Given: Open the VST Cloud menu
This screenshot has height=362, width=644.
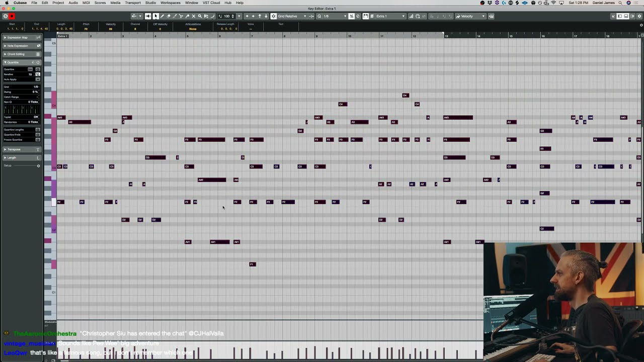Looking at the screenshot, I should [211, 3].
